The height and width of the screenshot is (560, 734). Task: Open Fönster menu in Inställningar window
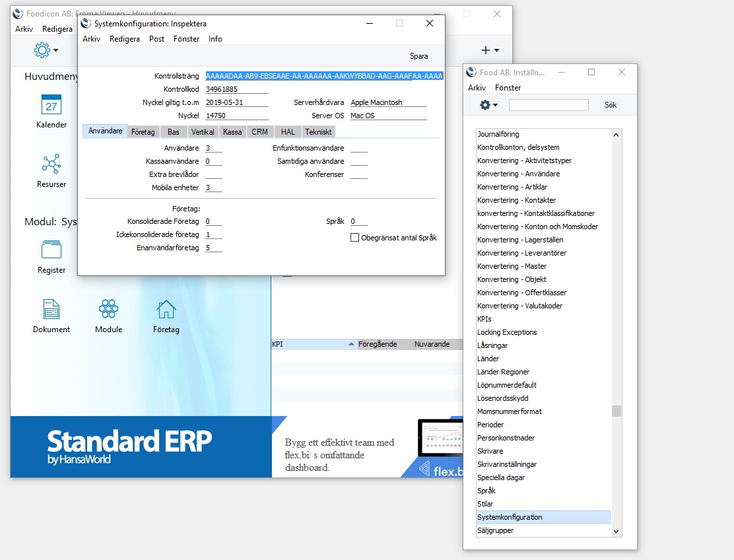click(508, 88)
